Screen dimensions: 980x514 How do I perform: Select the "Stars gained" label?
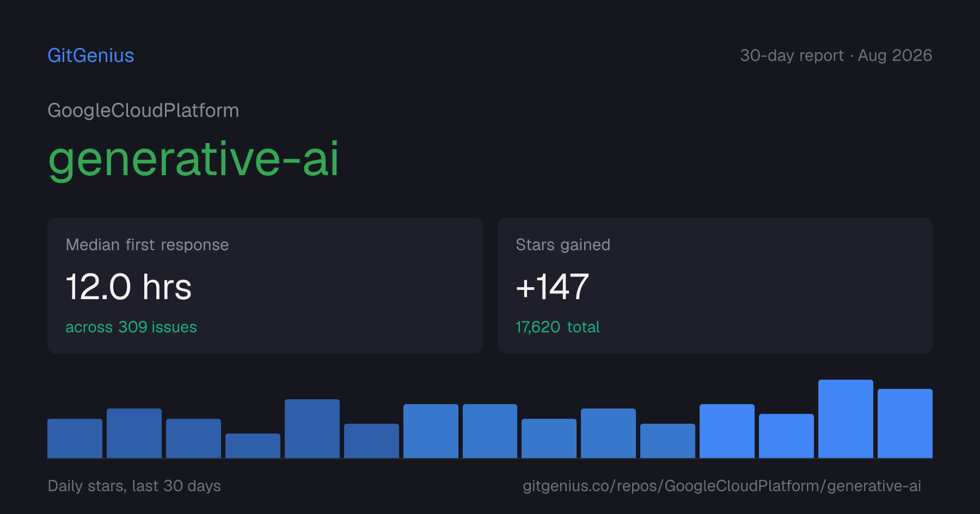point(563,245)
